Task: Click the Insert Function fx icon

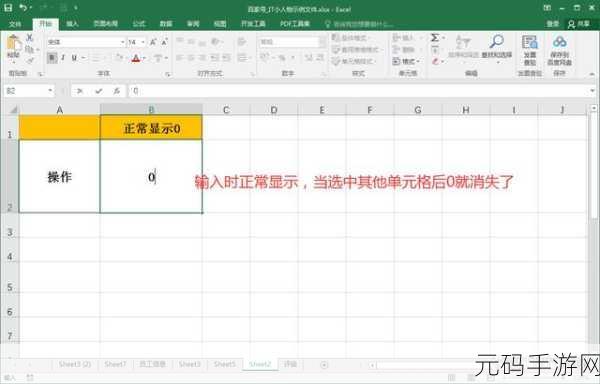Action: 116,91
